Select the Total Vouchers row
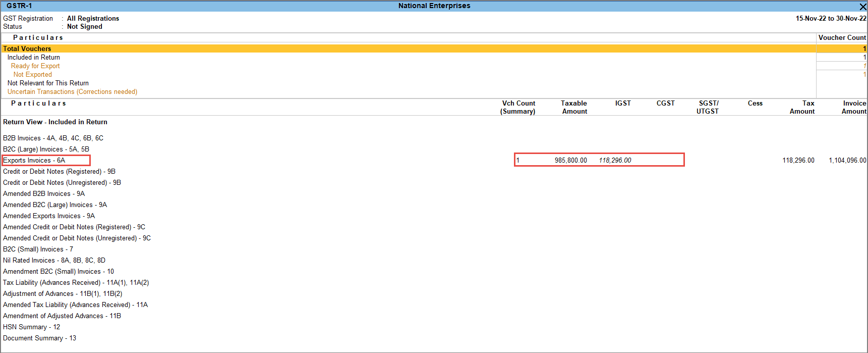This screenshot has width=868, height=353. coord(434,48)
